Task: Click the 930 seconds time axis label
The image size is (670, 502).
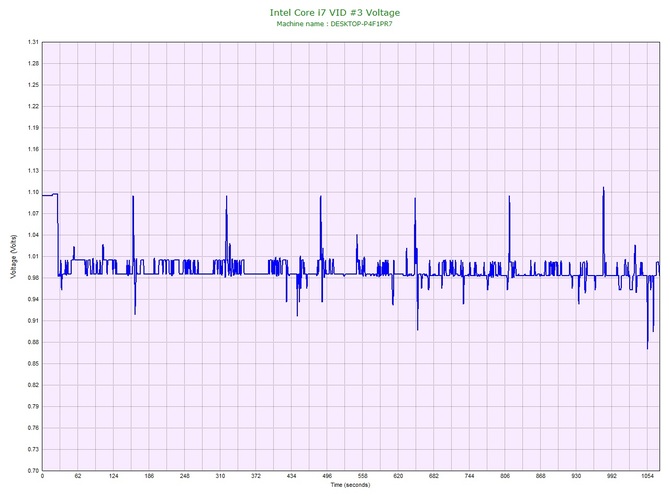Action: [576, 476]
